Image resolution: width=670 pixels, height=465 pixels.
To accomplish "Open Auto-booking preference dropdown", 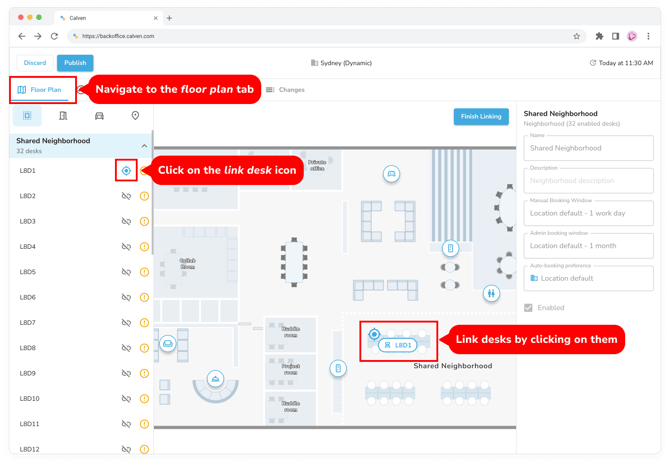I will point(588,278).
